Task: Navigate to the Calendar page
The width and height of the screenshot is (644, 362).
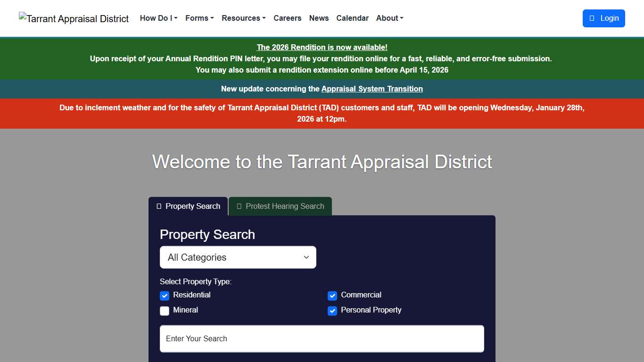Action: coord(352,18)
